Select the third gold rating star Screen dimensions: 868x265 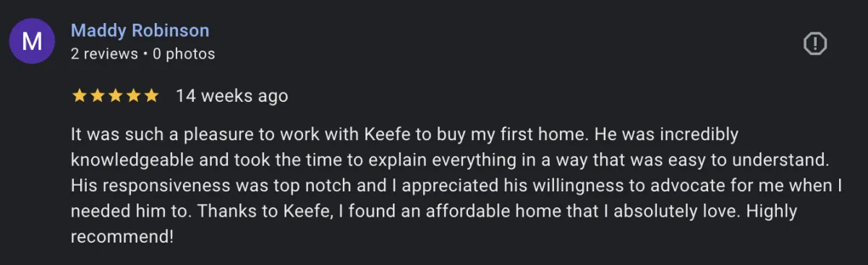click(115, 96)
